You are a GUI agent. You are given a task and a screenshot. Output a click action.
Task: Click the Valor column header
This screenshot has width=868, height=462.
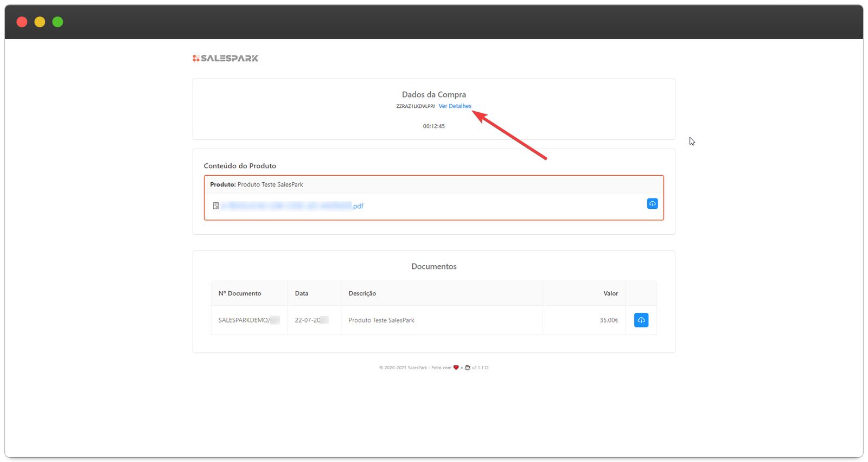[610, 293]
